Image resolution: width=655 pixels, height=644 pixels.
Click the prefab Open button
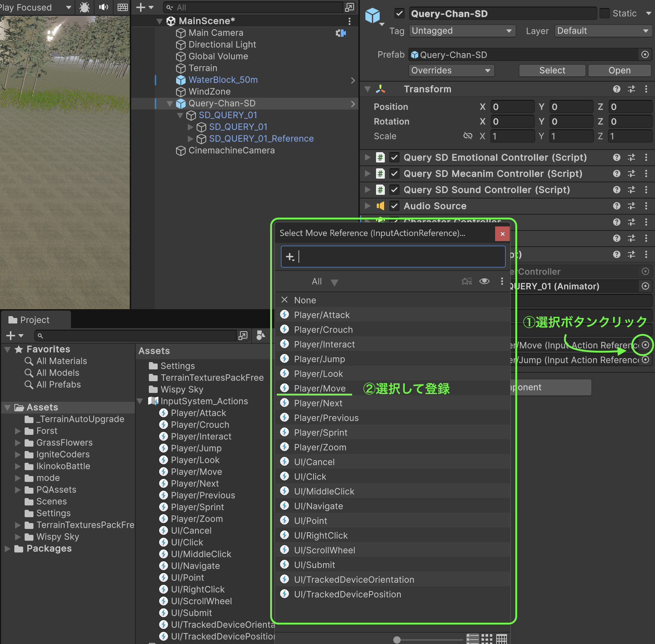pos(619,71)
